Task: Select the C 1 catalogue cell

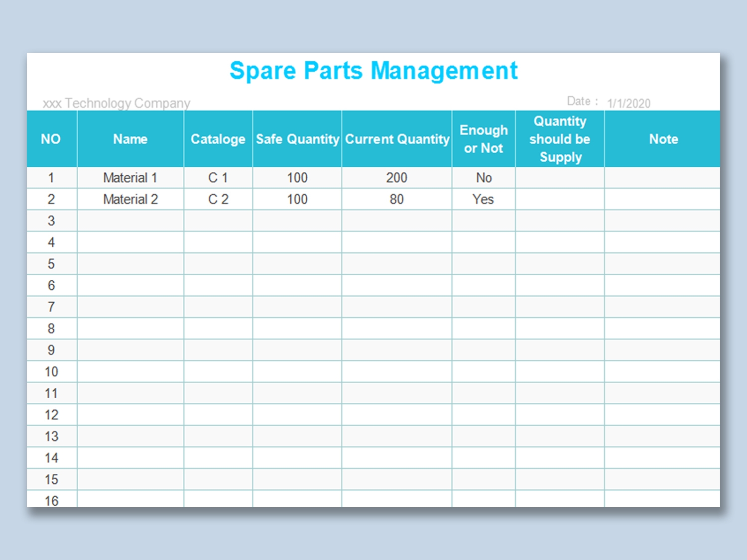Action: pyautogui.click(x=218, y=177)
